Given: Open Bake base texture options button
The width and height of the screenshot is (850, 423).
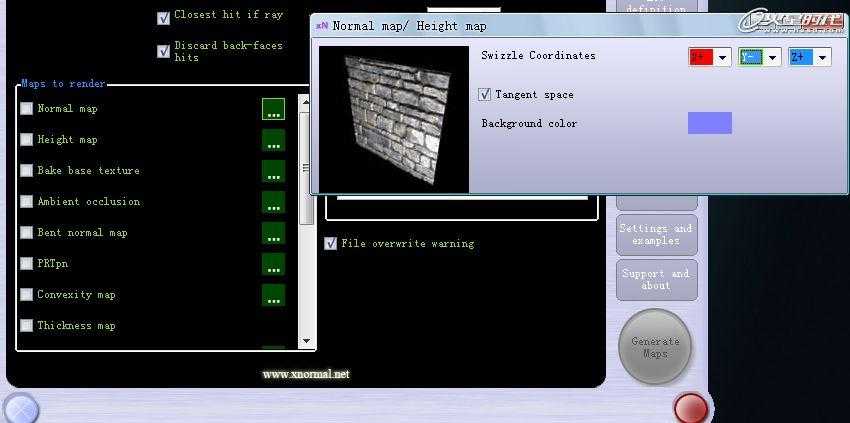Looking at the screenshot, I should (273, 171).
